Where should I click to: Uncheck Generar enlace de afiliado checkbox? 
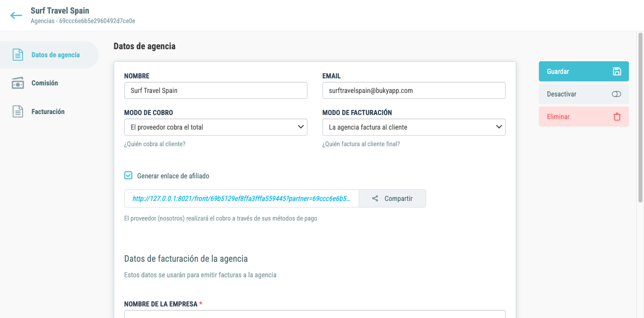point(128,176)
